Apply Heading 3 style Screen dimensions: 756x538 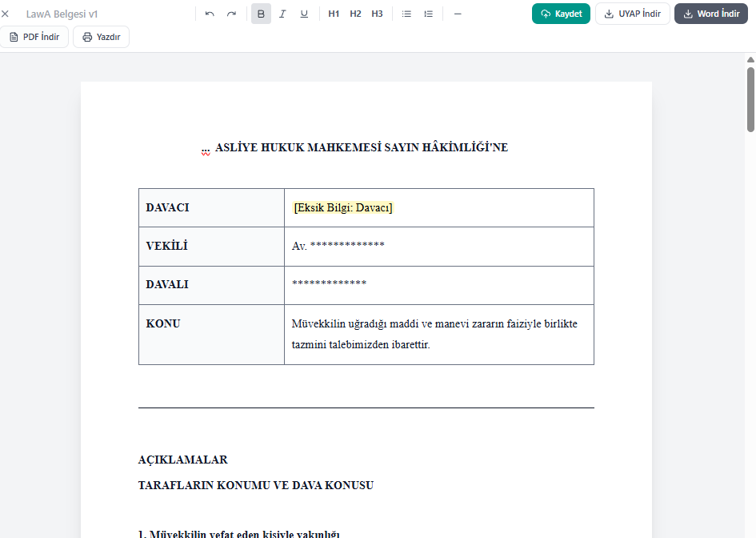click(377, 14)
